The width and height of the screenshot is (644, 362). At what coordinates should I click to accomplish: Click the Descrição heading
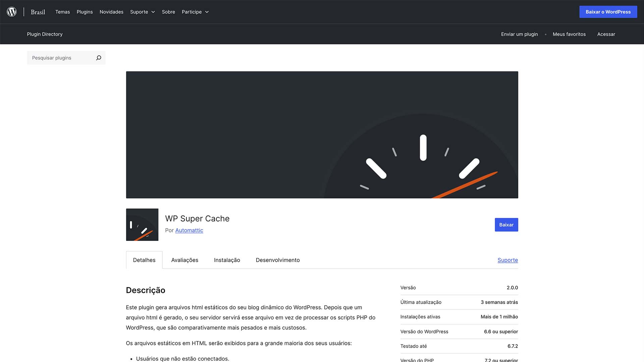tap(146, 290)
